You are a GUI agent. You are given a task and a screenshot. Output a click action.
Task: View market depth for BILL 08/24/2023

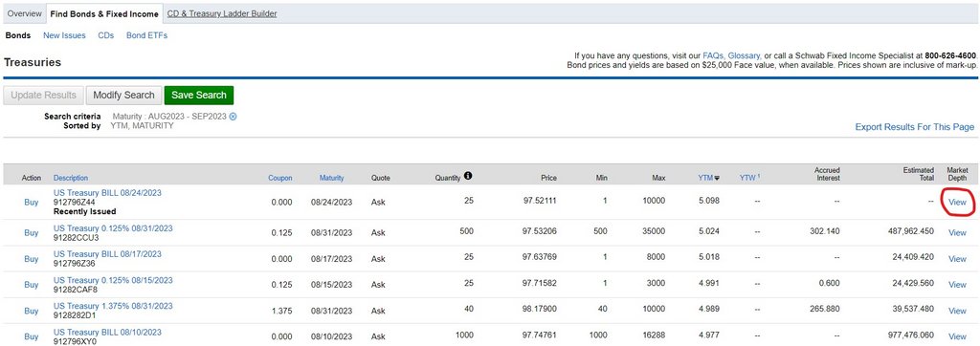957,203
